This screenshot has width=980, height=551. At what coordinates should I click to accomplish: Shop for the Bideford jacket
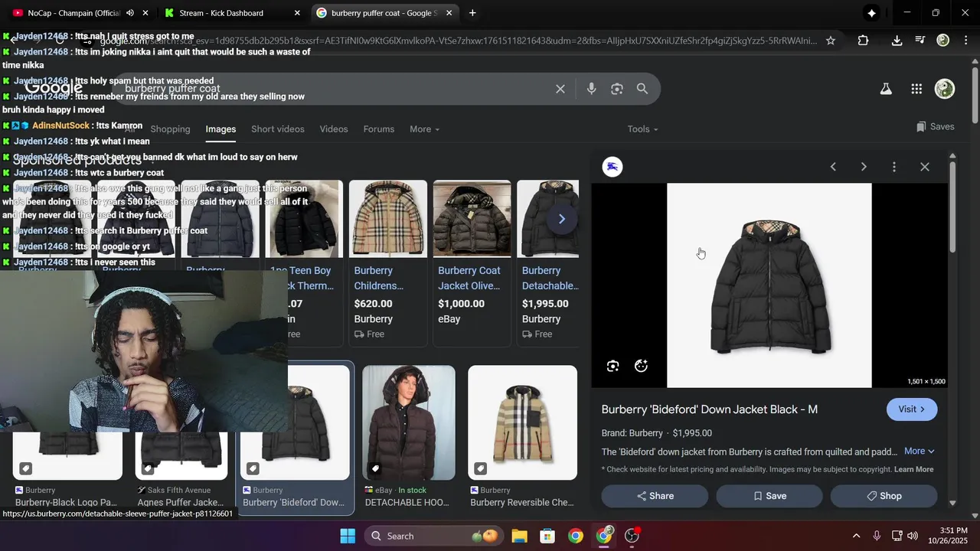point(884,496)
